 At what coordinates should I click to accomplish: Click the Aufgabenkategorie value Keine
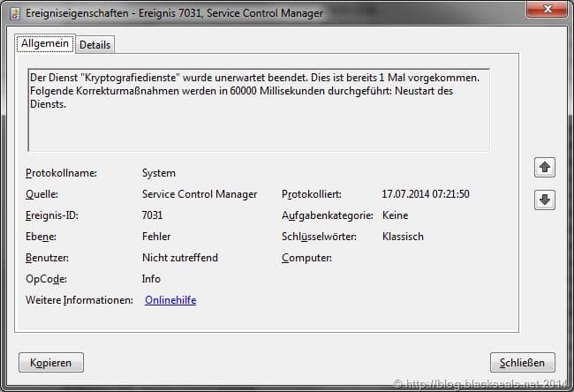[x=395, y=215]
